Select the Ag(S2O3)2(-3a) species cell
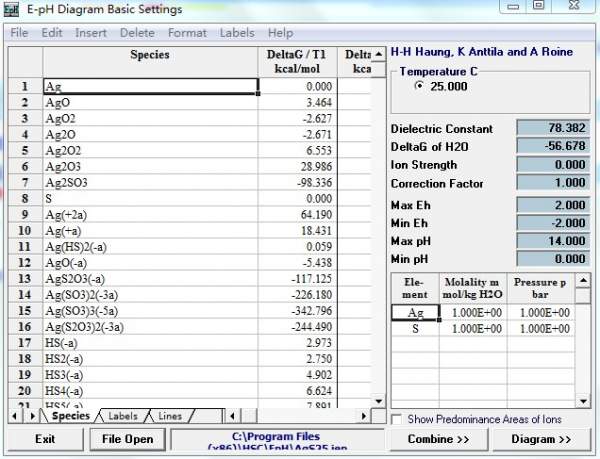This screenshot has height=459, width=600. click(150, 327)
